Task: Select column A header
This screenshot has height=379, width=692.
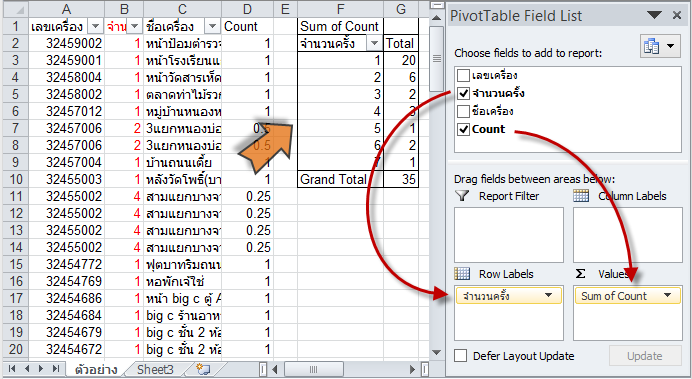Action: pyautogui.click(x=66, y=9)
